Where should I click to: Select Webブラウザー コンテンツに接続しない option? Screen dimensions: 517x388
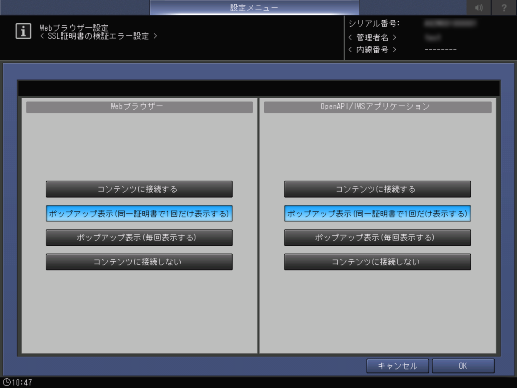[139, 262]
